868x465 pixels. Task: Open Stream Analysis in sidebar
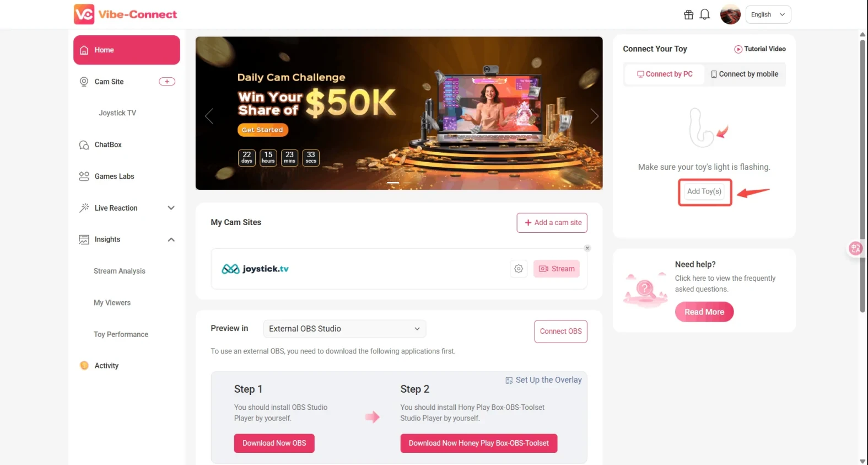(120, 271)
